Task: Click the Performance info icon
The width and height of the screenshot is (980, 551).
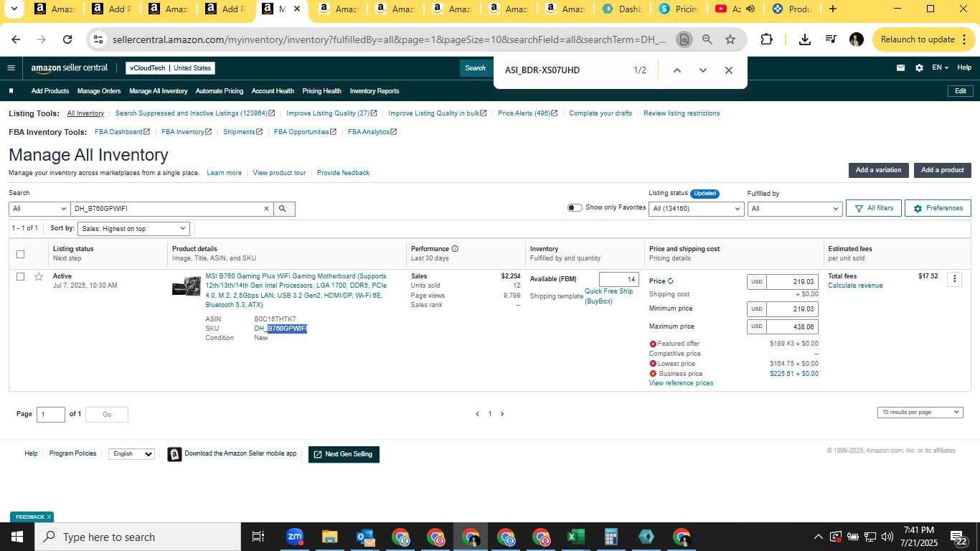Action: [x=455, y=249]
